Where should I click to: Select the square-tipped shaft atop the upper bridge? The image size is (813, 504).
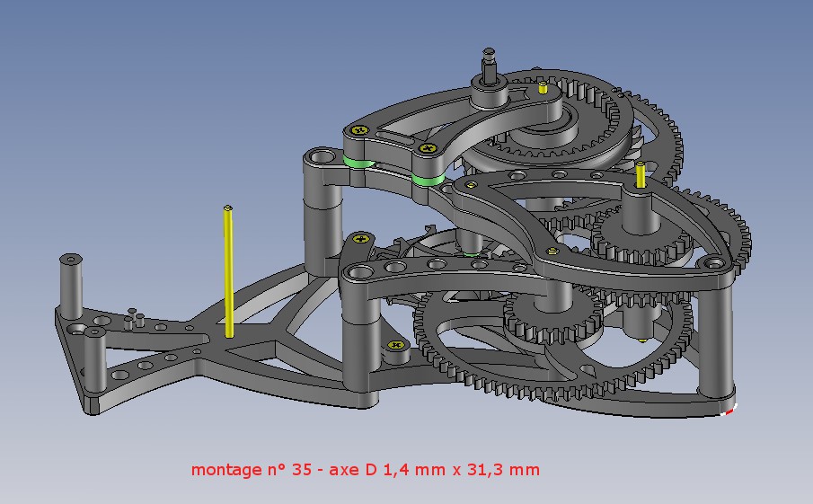[489, 66]
